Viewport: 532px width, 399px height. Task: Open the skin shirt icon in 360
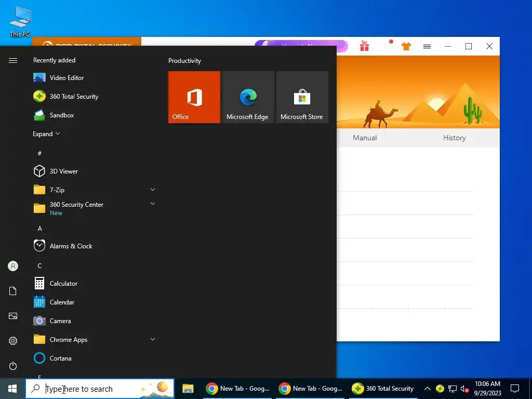pyautogui.click(x=406, y=46)
